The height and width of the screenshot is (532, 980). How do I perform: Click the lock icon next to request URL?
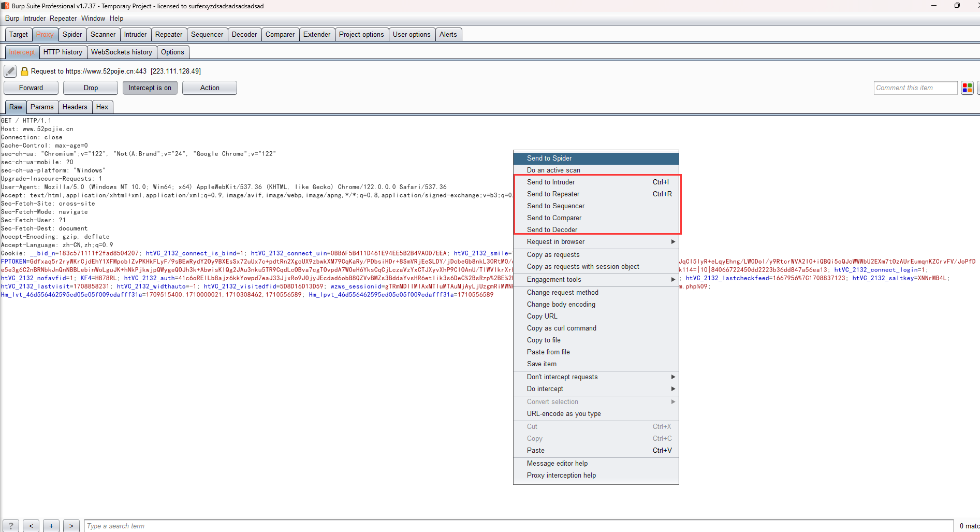click(24, 71)
